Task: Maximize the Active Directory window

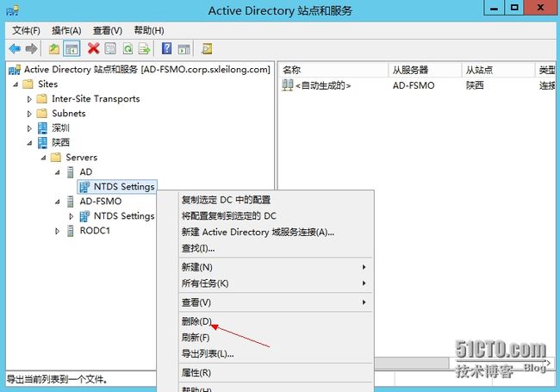Action: (x=514, y=8)
